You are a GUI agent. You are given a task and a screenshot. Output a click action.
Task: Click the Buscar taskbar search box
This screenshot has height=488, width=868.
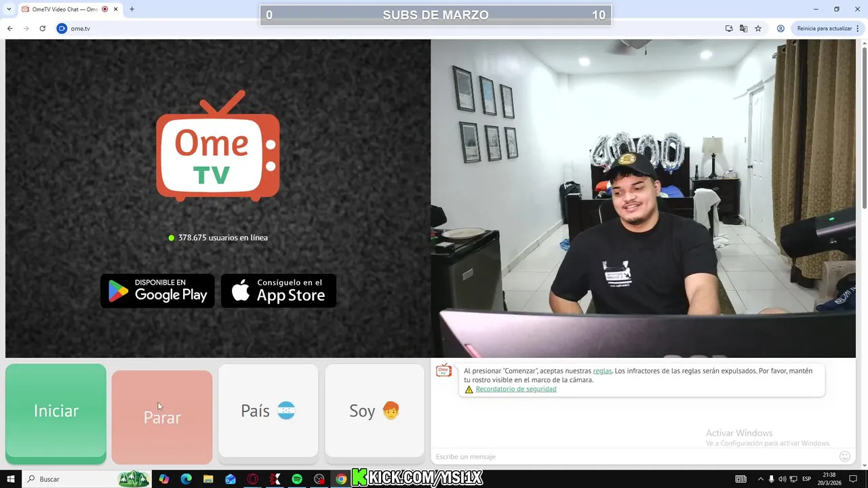click(x=88, y=479)
